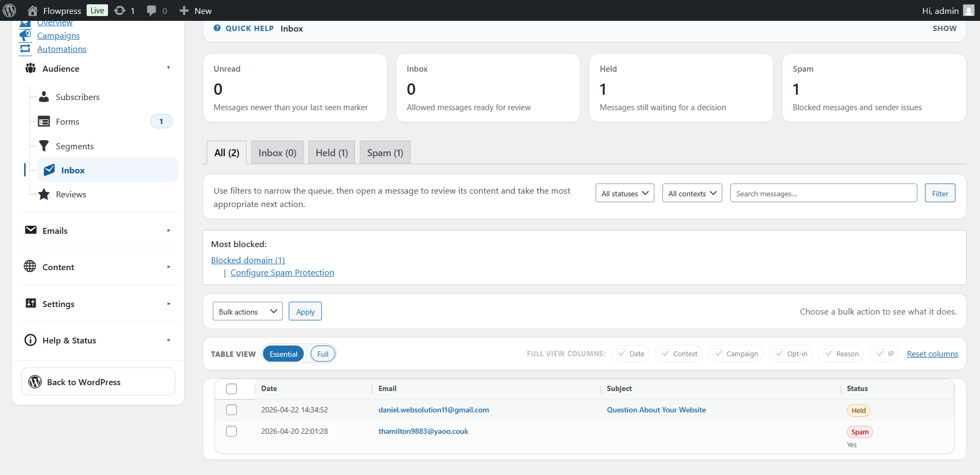Expand the Emails section arrow
The height and width of the screenshot is (475, 980).
168,231
